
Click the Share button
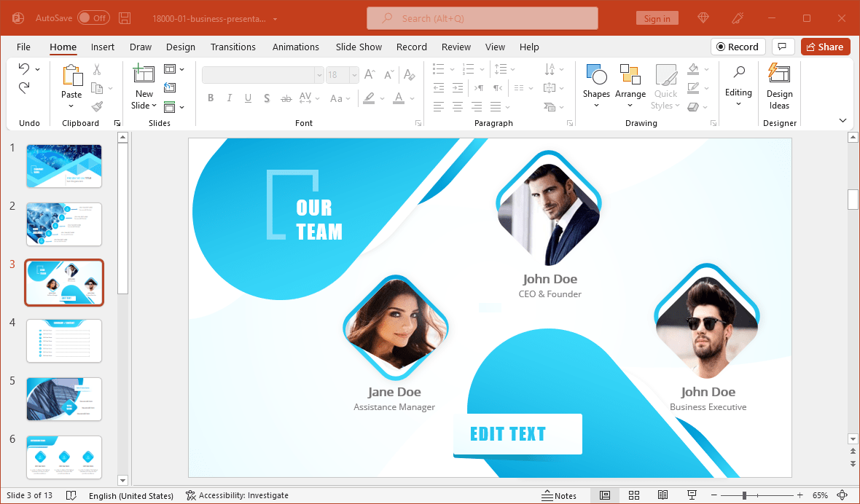point(825,46)
